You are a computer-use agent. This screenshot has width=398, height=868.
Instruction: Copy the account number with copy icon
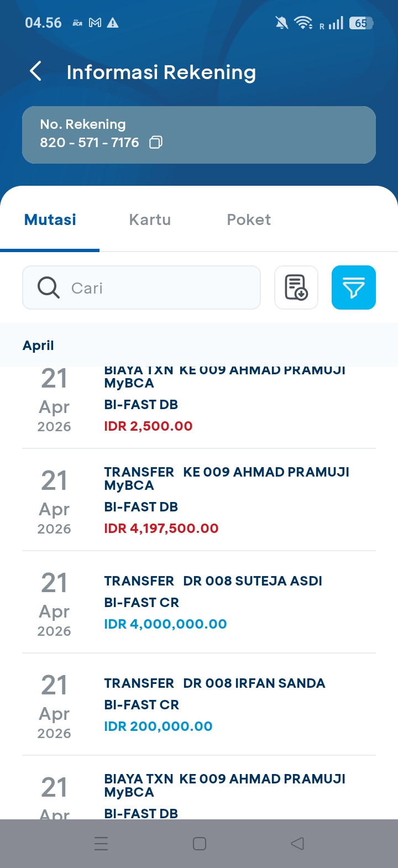[x=156, y=143]
